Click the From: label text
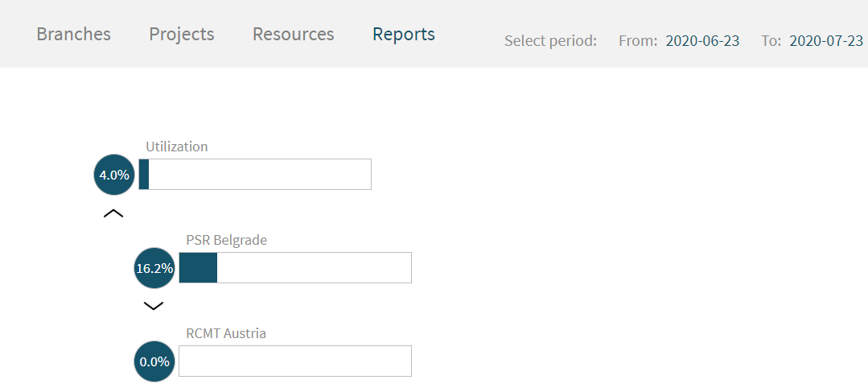 coord(638,41)
